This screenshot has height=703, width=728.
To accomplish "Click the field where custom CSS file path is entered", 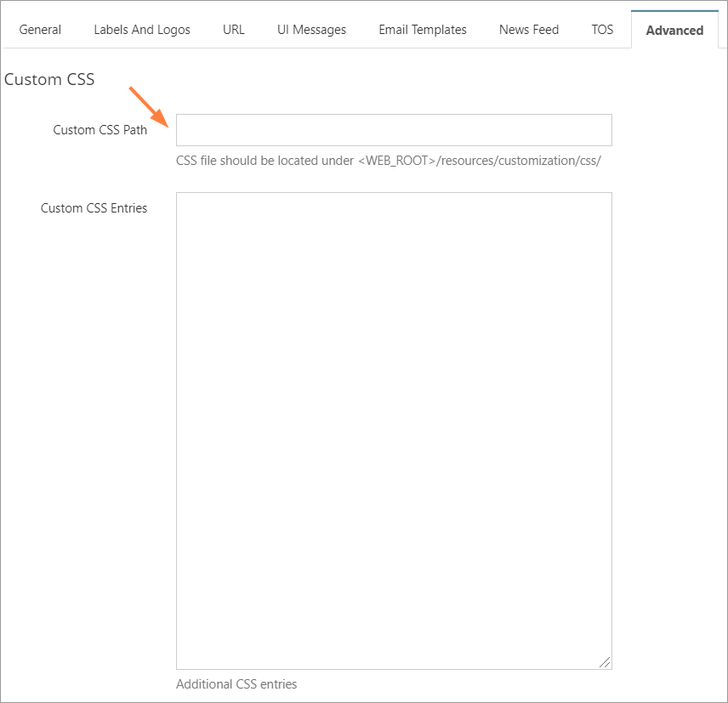I will coord(394,129).
